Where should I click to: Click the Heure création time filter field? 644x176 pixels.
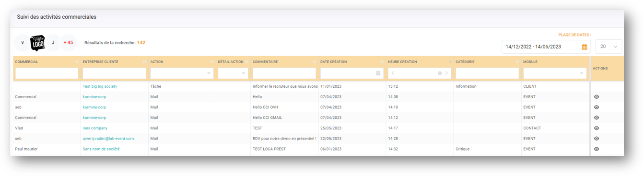[x=420, y=73]
